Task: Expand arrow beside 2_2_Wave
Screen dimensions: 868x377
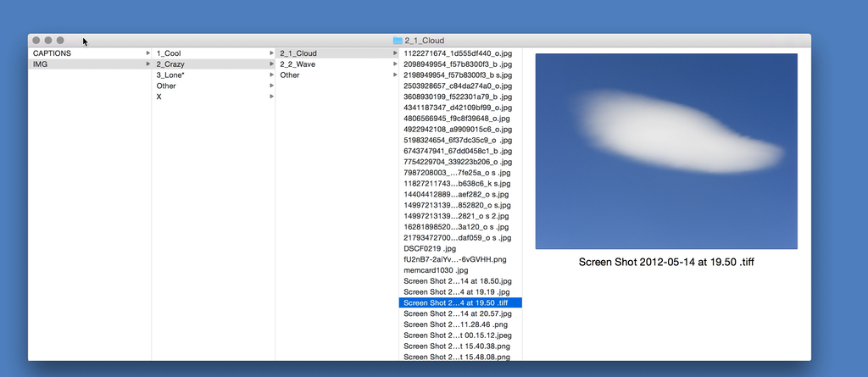Action: coord(395,64)
